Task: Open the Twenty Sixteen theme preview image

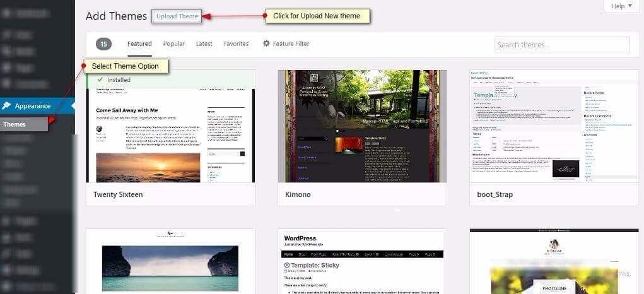Action: 170,135
